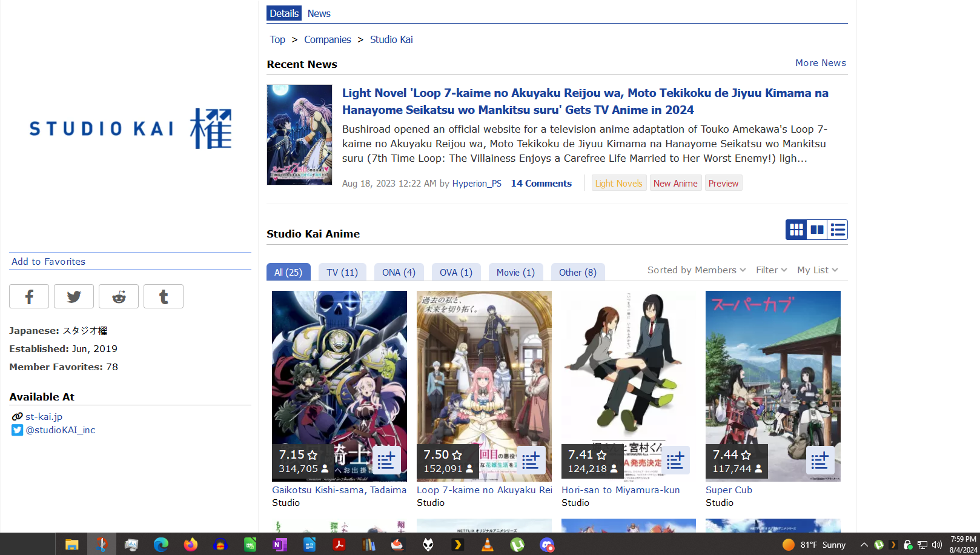Open Plex from taskbar
The image size is (980, 555).
(x=457, y=545)
